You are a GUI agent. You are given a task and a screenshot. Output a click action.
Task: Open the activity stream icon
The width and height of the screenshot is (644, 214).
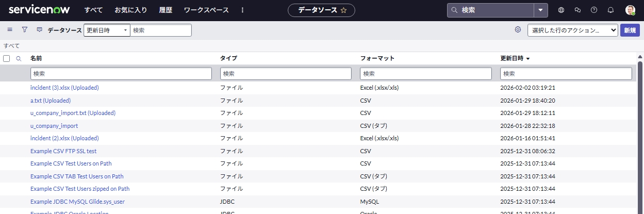[39, 30]
